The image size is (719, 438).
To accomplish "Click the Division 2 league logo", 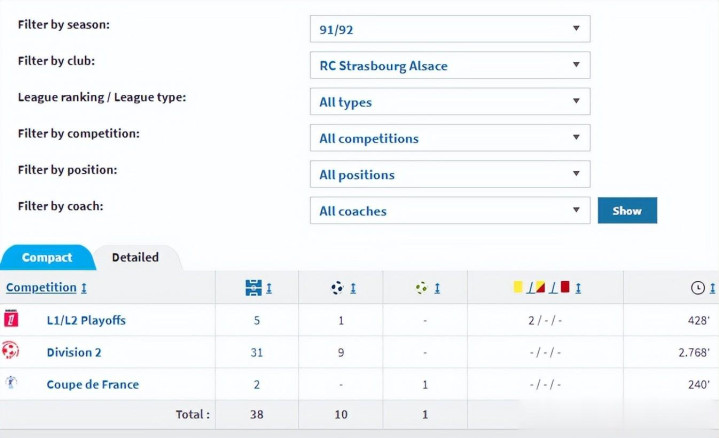I will click(x=11, y=352).
